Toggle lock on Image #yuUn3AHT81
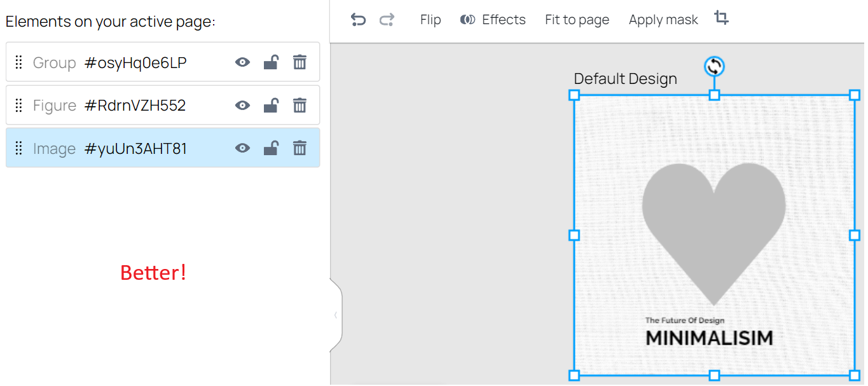The width and height of the screenshot is (868, 386). point(271,148)
